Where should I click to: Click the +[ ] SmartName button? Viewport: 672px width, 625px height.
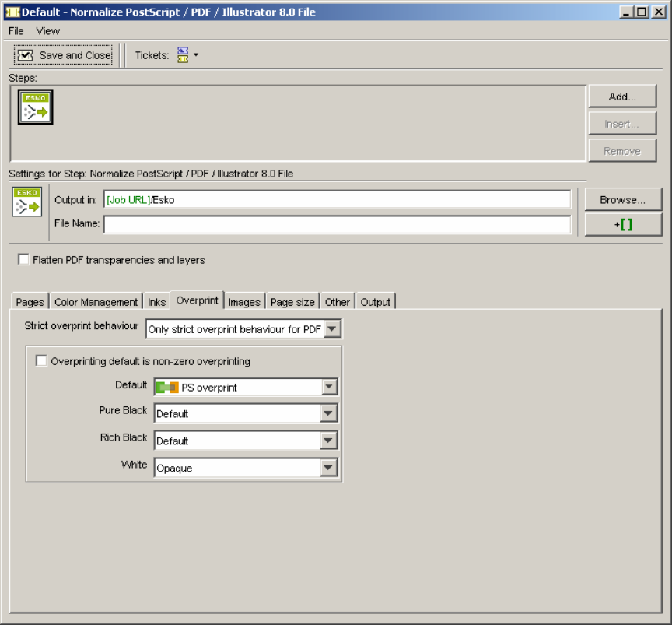coord(623,224)
